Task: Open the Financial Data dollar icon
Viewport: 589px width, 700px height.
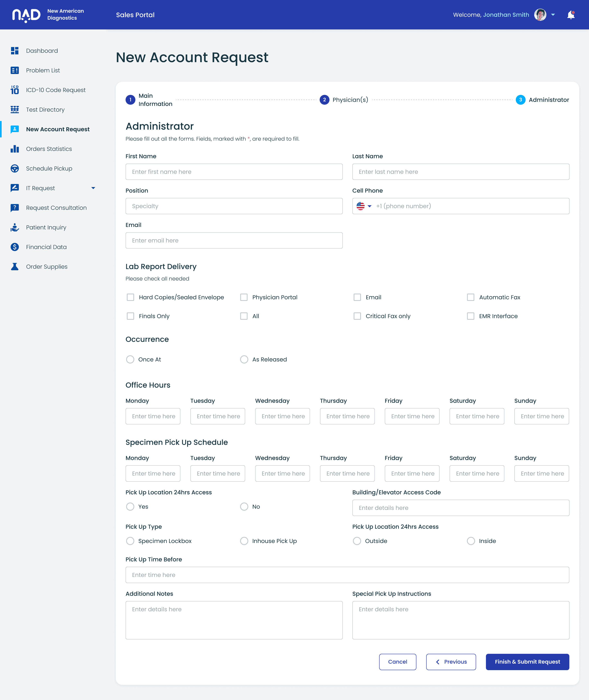Action: [15, 247]
